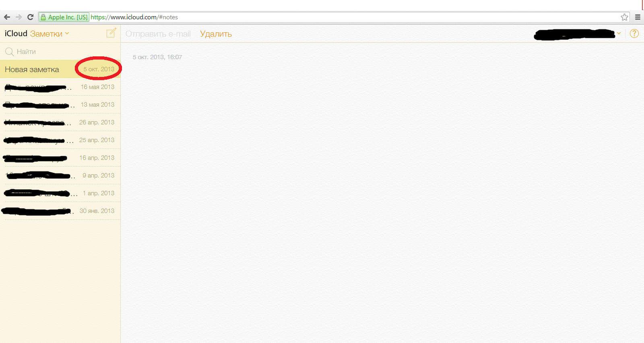The height and width of the screenshot is (343, 644).
Task: Click the browser forward arrow
Action: pyautogui.click(x=19, y=17)
